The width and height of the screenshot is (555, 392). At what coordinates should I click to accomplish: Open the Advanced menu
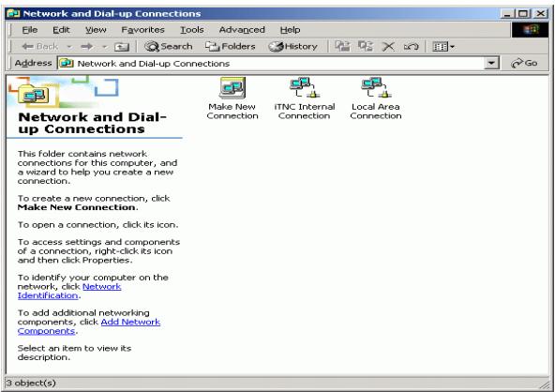pyautogui.click(x=242, y=30)
